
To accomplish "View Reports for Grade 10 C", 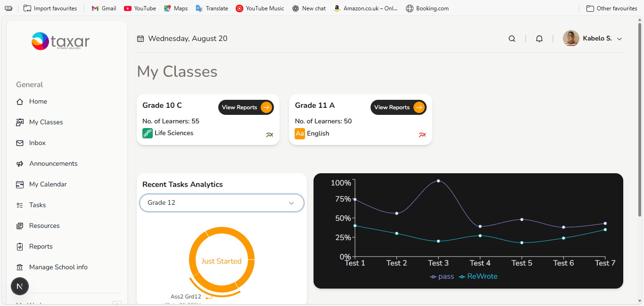I will (x=246, y=107).
